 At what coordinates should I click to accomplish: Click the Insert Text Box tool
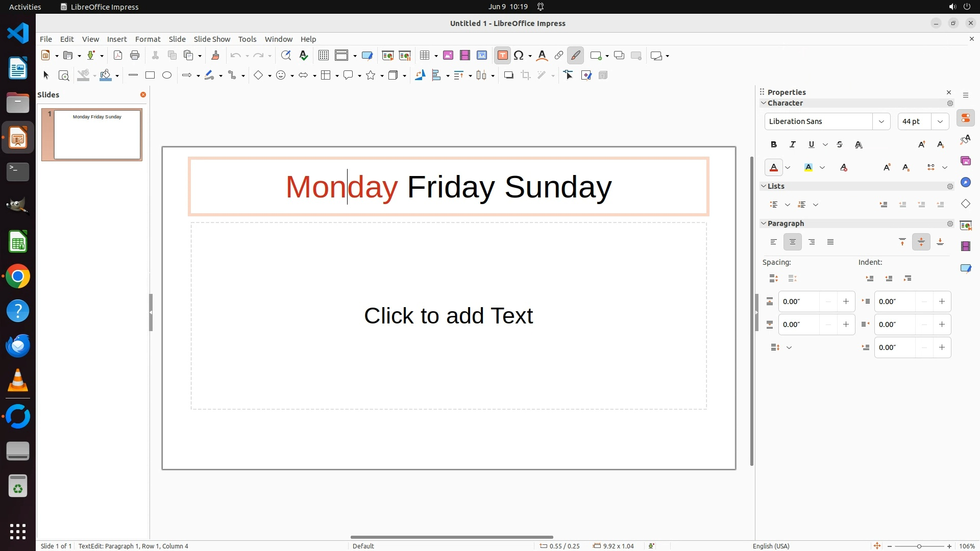pos(502,56)
